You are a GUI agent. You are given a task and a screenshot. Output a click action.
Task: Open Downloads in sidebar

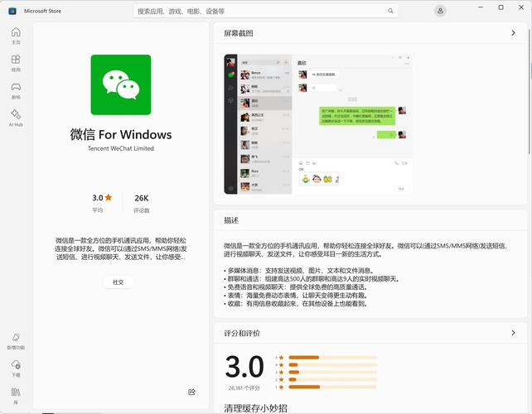(16, 368)
